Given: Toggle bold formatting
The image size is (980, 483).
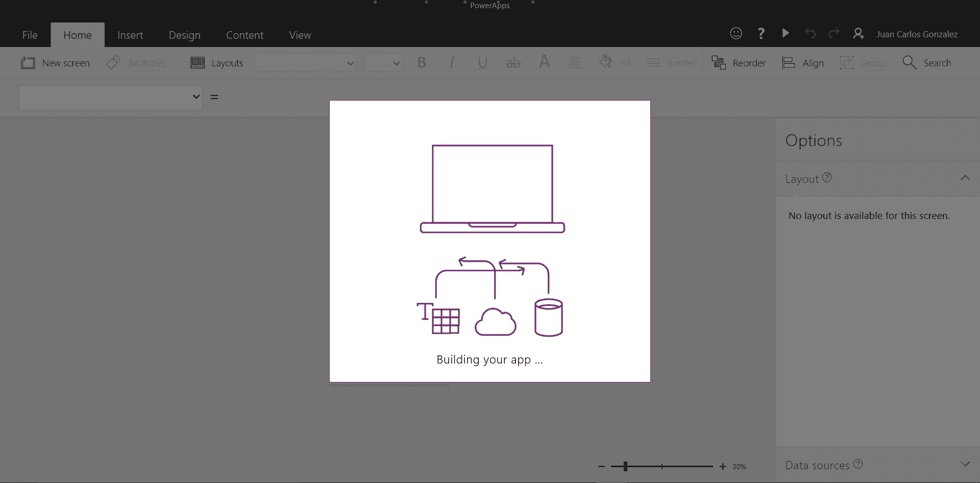Looking at the screenshot, I should pos(422,62).
